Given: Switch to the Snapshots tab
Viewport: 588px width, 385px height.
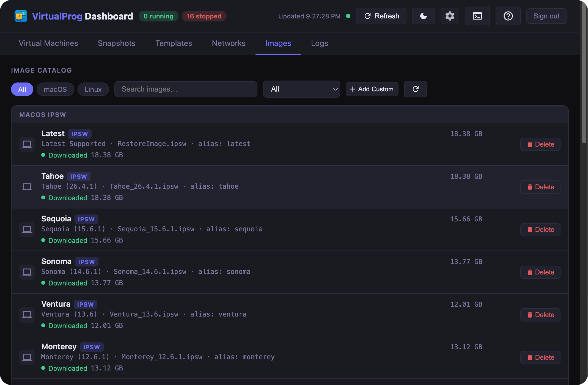Looking at the screenshot, I should (x=117, y=43).
